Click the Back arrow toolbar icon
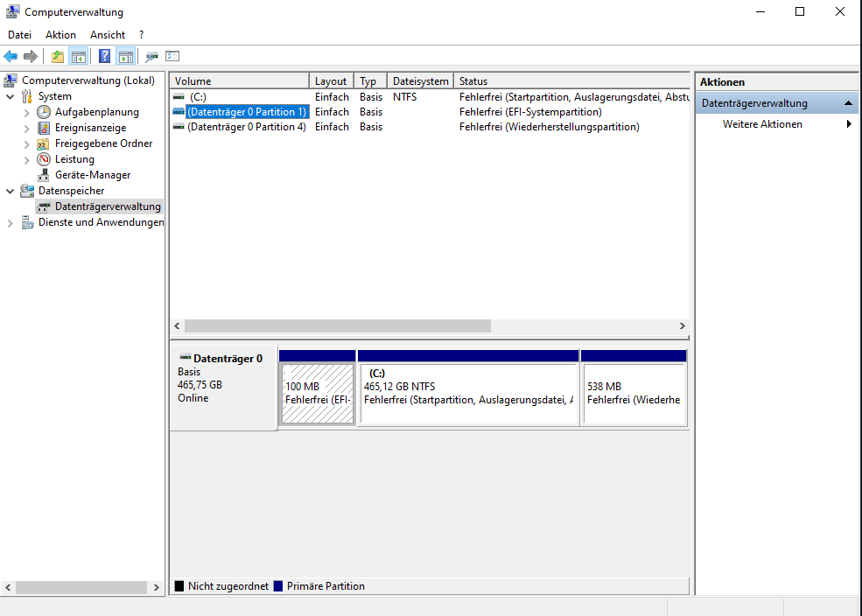This screenshot has width=862, height=616. [x=11, y=56]
